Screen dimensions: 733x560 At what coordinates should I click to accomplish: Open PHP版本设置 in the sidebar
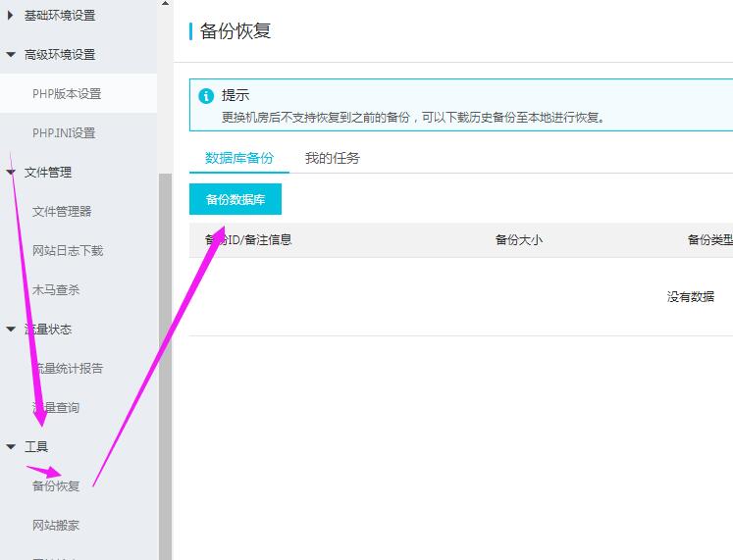click(x=67, y=94)
